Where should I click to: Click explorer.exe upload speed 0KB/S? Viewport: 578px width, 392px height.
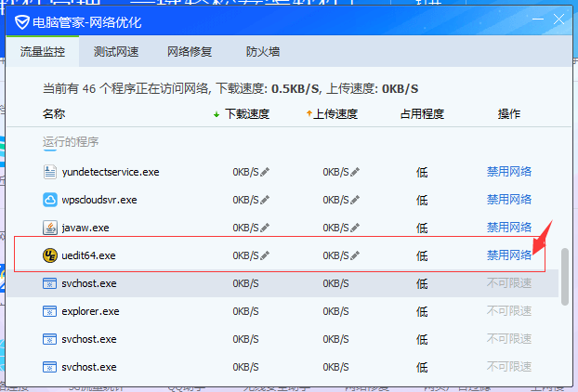[335, 312]
